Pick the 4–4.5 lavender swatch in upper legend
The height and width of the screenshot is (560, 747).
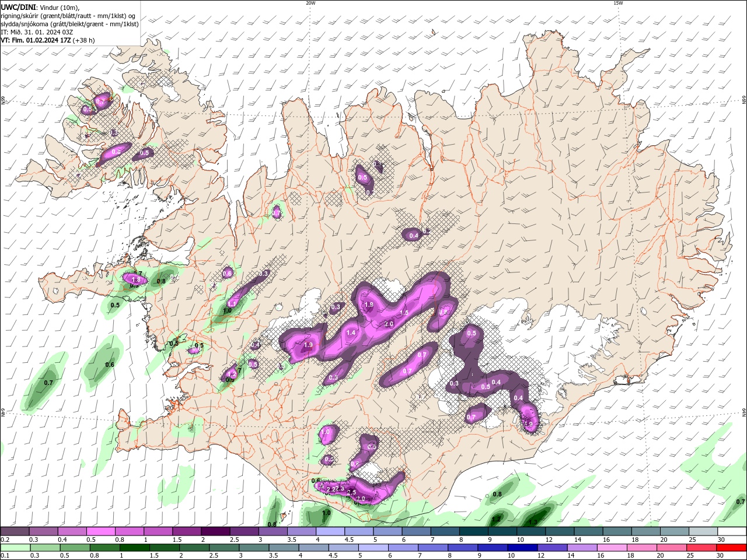coord(329,531)
